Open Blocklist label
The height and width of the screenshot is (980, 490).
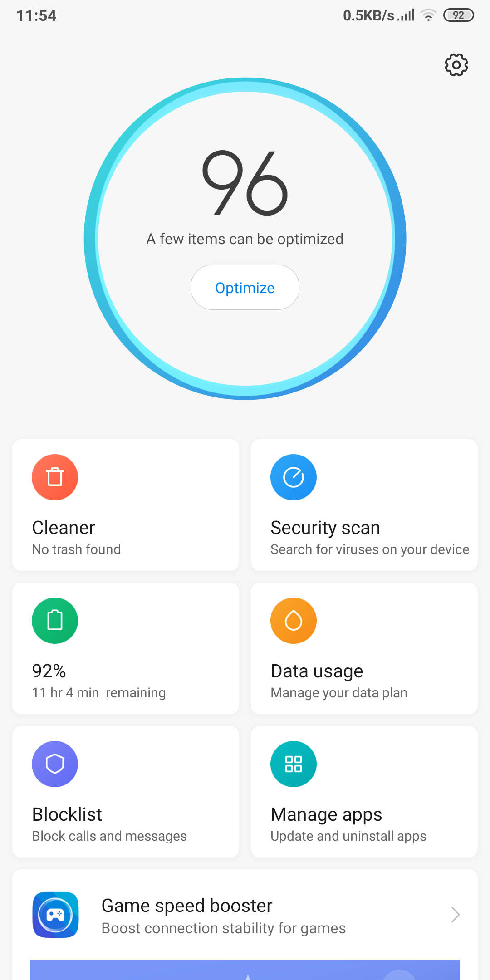click(67, 814)
